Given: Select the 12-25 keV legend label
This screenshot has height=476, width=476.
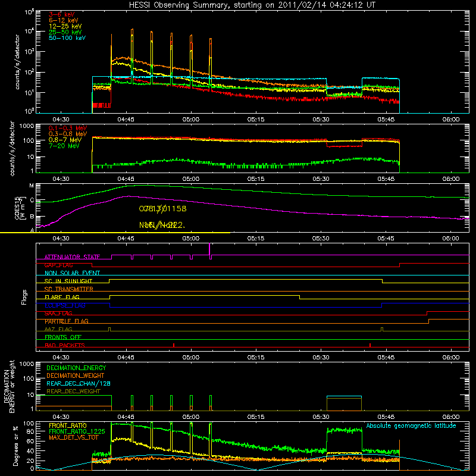Looking at the screenshot, I should (65, 26).
